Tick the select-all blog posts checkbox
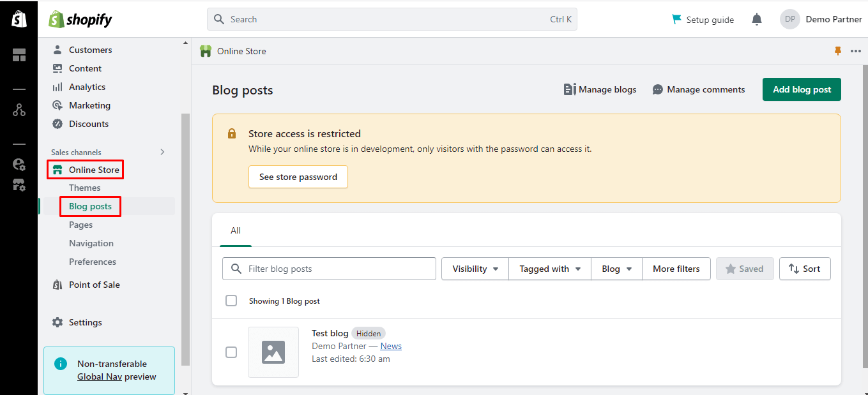 [231, 301]
